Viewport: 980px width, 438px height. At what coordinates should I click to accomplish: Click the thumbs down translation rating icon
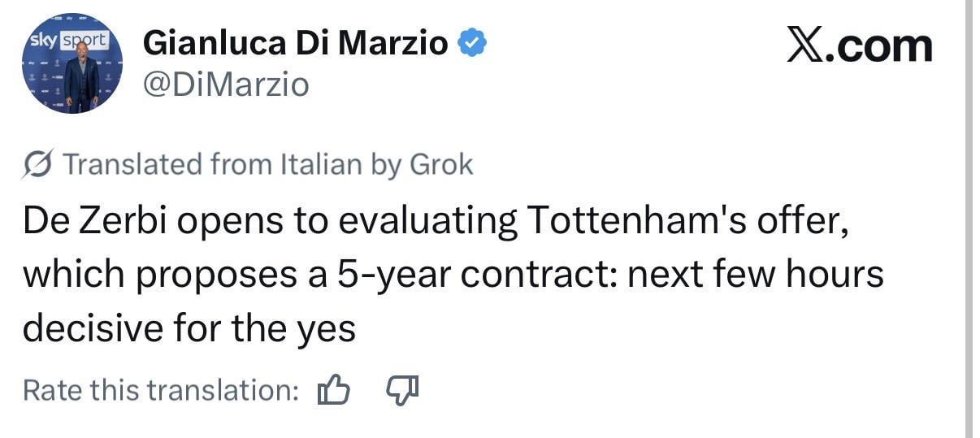click(402, 391)
